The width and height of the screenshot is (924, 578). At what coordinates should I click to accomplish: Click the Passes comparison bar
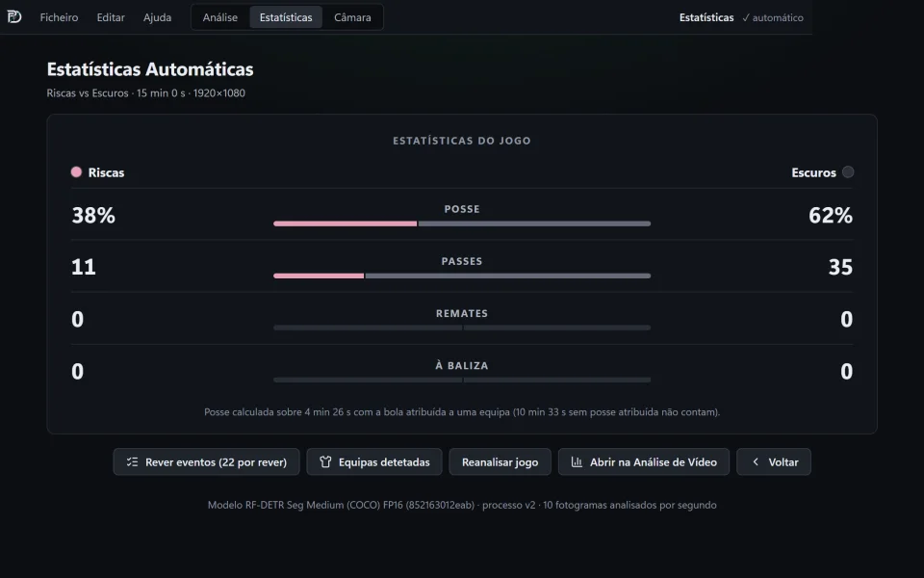pos(462,276)
